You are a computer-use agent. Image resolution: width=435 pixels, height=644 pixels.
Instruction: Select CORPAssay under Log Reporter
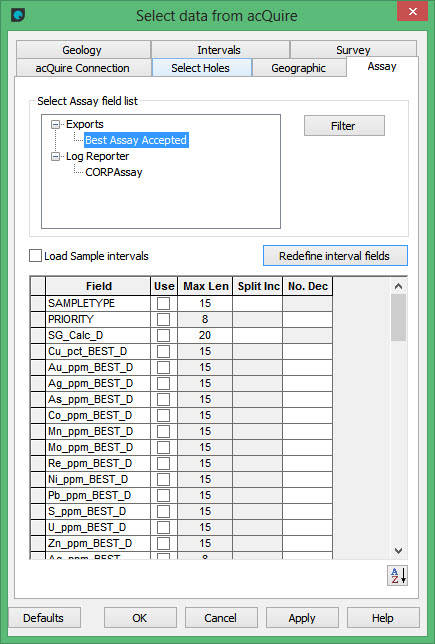pos(114,172)
